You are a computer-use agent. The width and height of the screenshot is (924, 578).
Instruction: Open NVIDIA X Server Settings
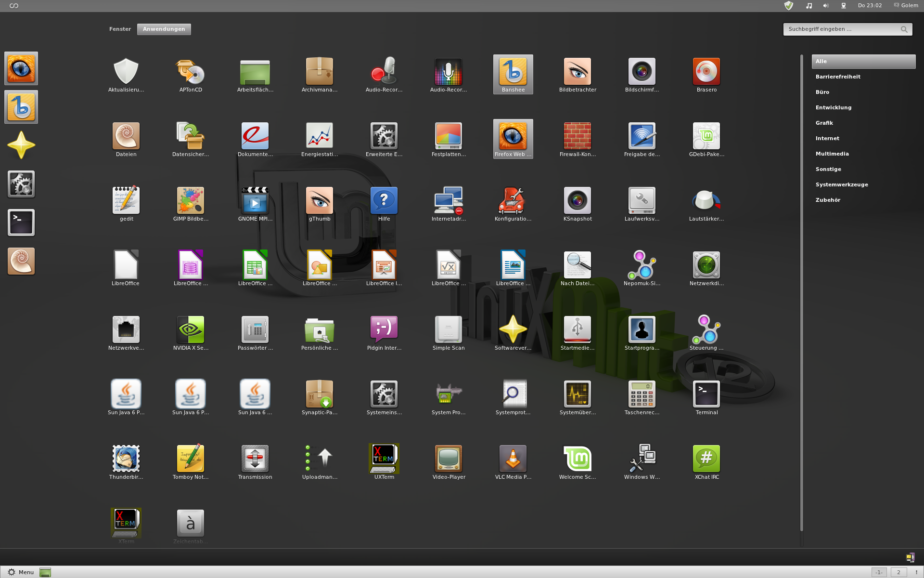coord(191,334)
